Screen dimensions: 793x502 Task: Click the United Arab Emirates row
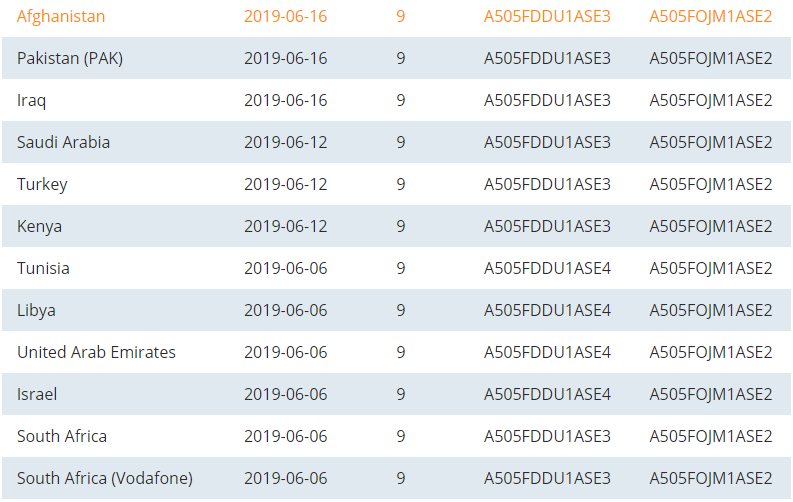coord(396,352)
